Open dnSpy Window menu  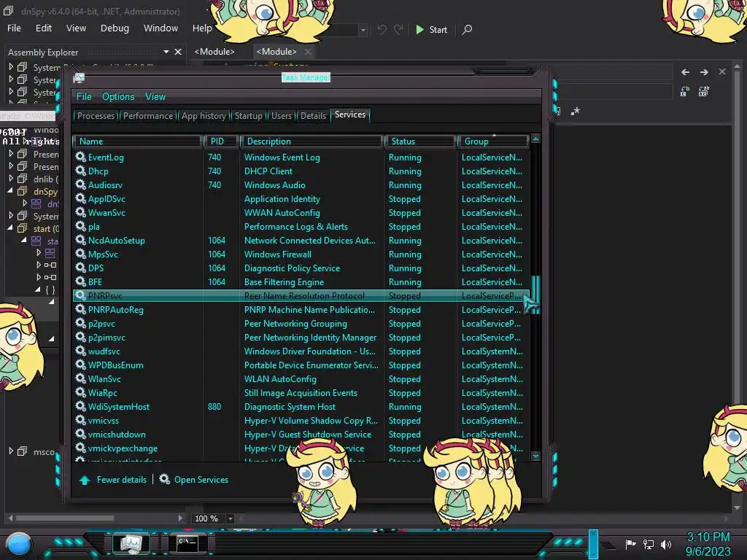coord(160,28)
